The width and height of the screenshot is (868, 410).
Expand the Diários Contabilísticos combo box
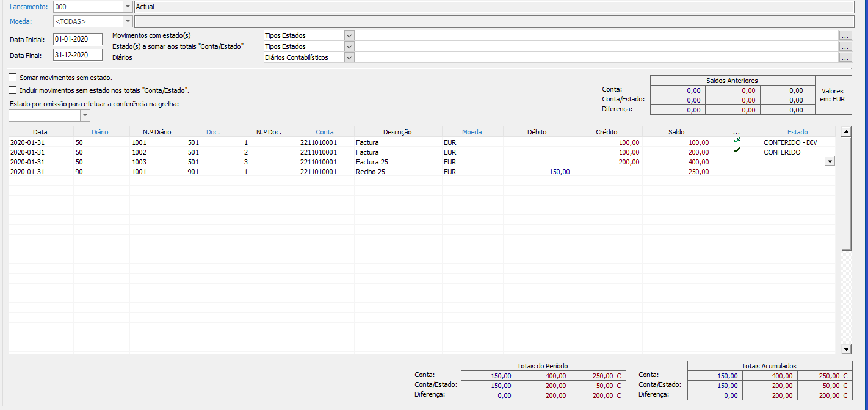(349, 57)
